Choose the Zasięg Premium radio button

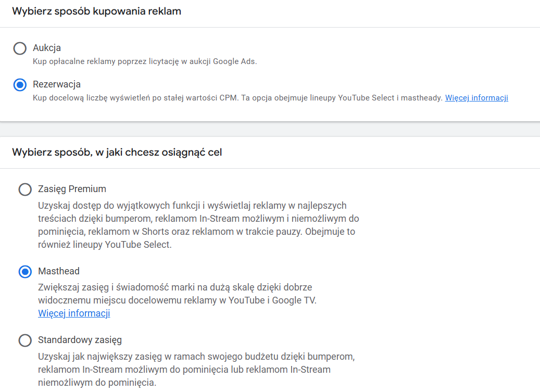[25, 189]
